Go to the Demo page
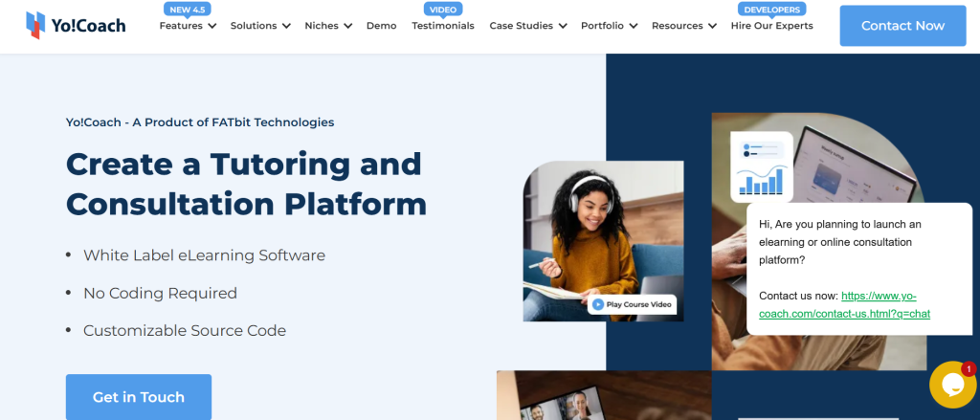The width and height of the screenshot is (980, 420). [x=381, y=26]
